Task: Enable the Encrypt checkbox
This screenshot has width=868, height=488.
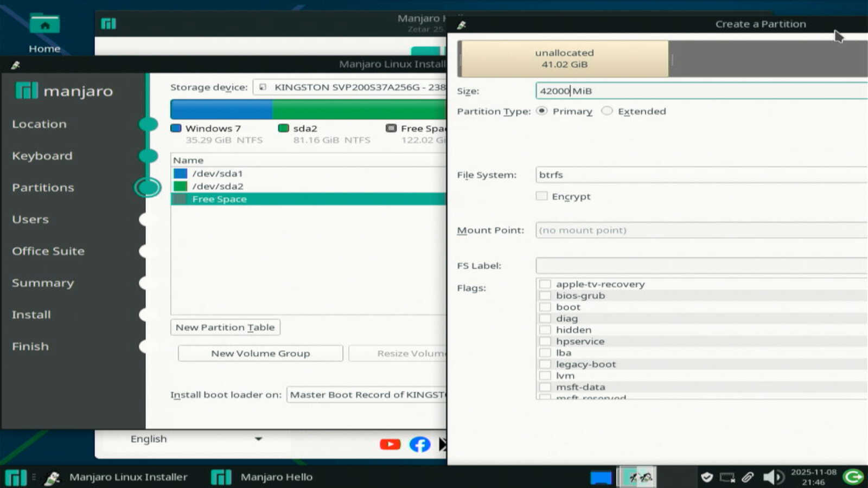Action: click(541, 196)
